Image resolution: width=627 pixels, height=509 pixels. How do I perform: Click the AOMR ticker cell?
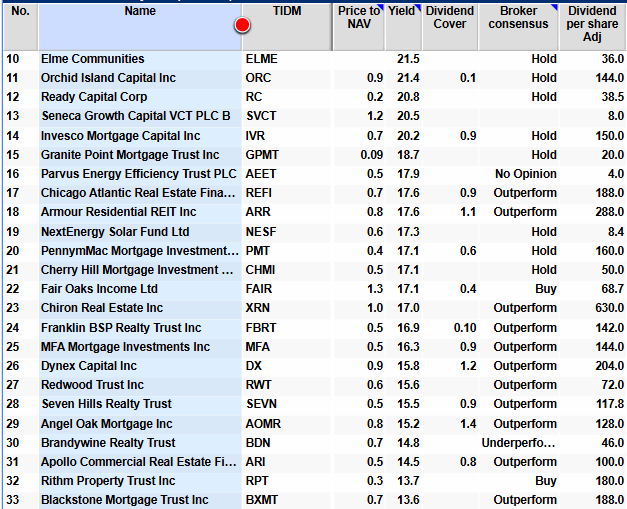pyautogui.click(x=263, y=424)
